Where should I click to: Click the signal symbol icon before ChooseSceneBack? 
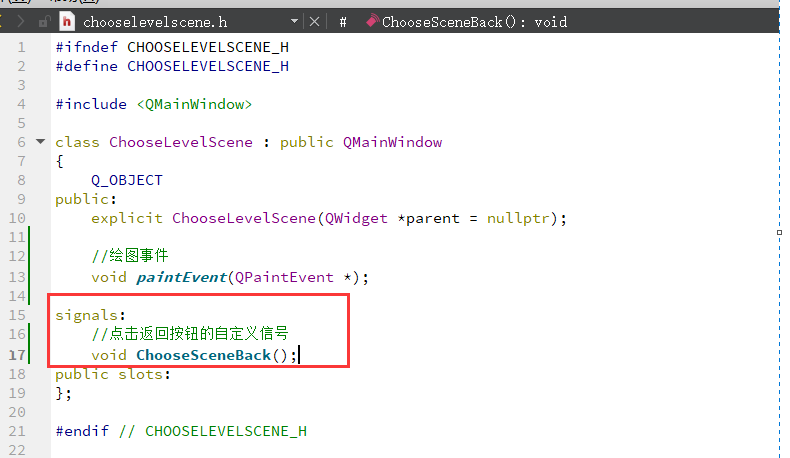pyautogui.click(x=372, y=21)
